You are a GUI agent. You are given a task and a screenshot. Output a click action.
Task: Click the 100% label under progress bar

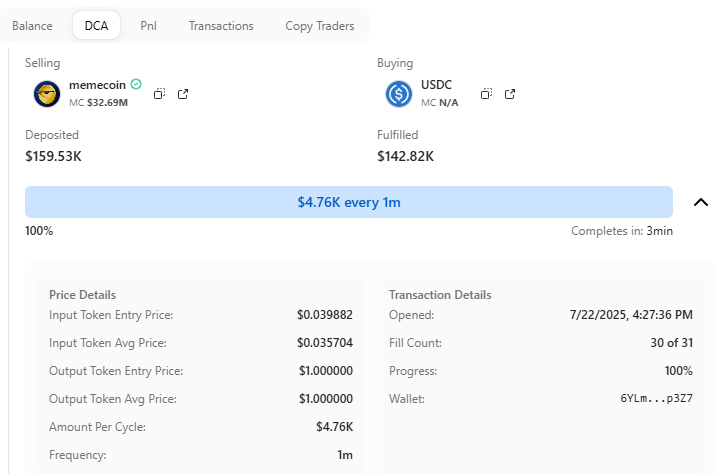coord(39,231)
